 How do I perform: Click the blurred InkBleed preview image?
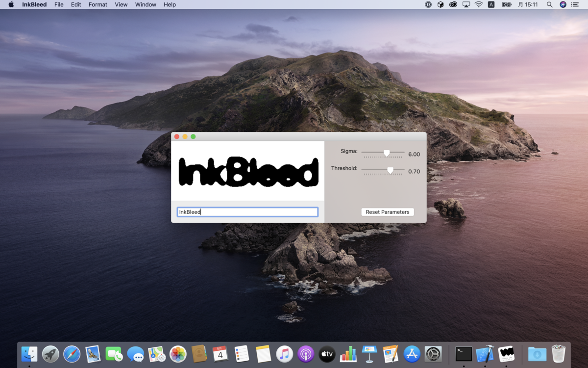[x=247, y=171]
